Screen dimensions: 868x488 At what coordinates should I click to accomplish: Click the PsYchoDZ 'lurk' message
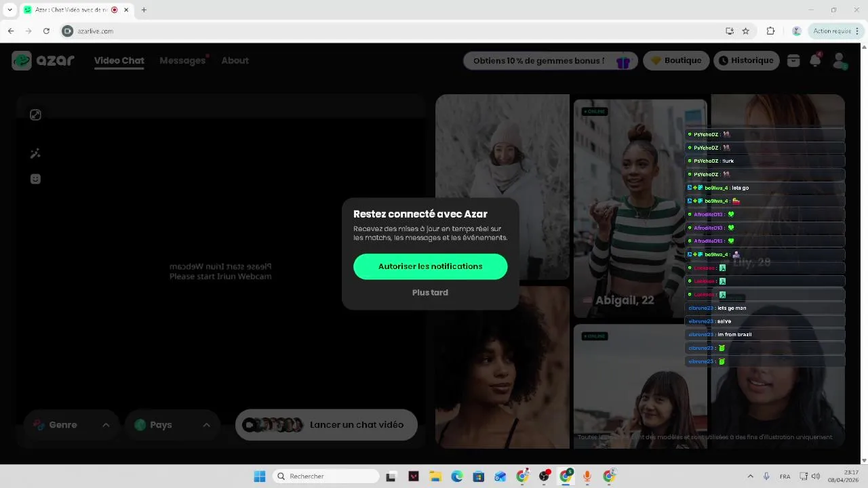click(765, 161)
